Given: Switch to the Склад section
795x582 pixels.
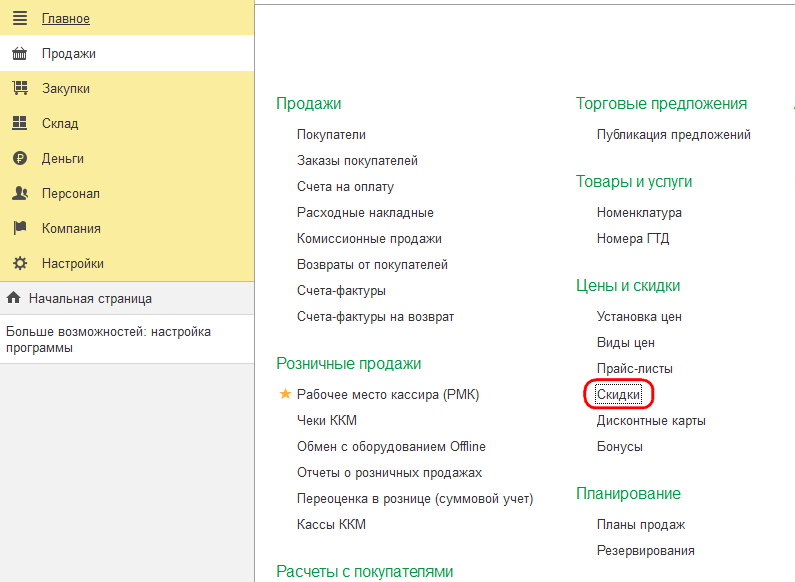Looking at the screenshot, I should coord(127,123).
